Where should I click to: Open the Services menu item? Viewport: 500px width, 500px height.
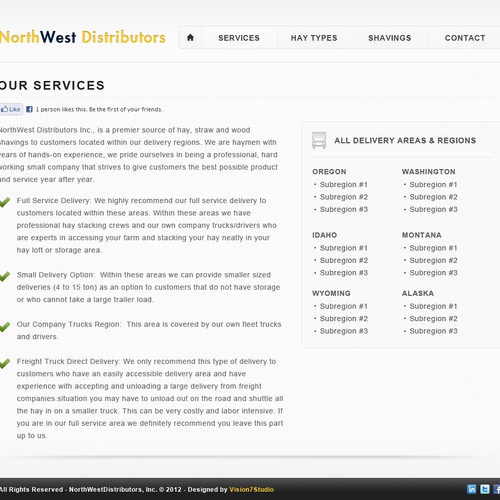coord(239,38)
